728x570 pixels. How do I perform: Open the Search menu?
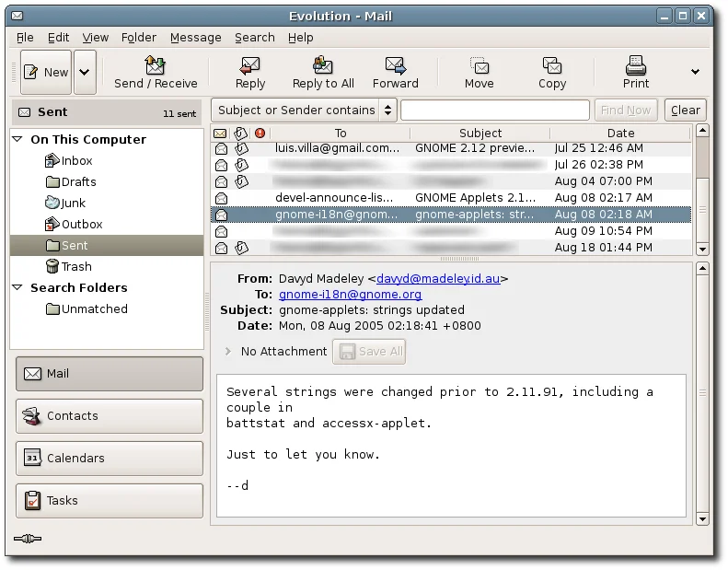(x=254, y=37)
